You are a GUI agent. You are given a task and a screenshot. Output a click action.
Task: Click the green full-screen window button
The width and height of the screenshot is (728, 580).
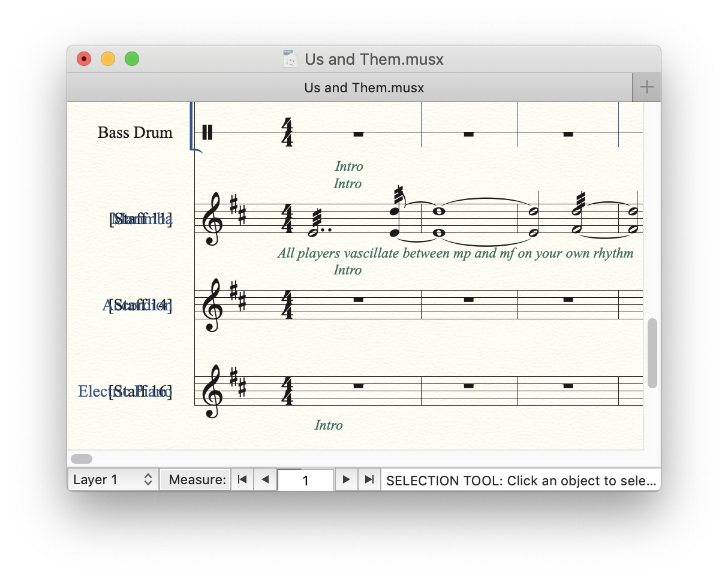(132, 59)
